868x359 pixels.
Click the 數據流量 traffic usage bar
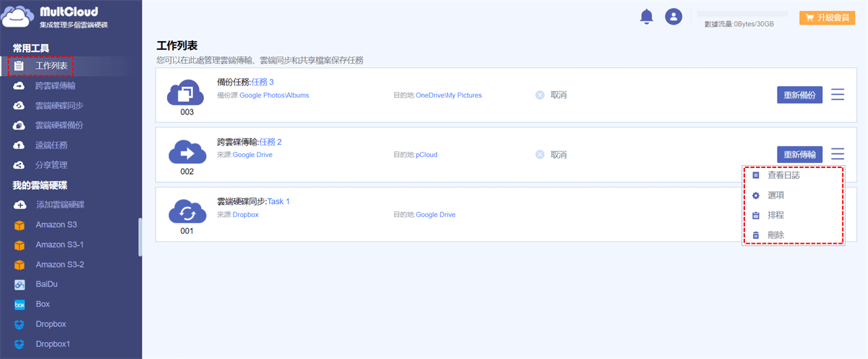click(741, 14)
